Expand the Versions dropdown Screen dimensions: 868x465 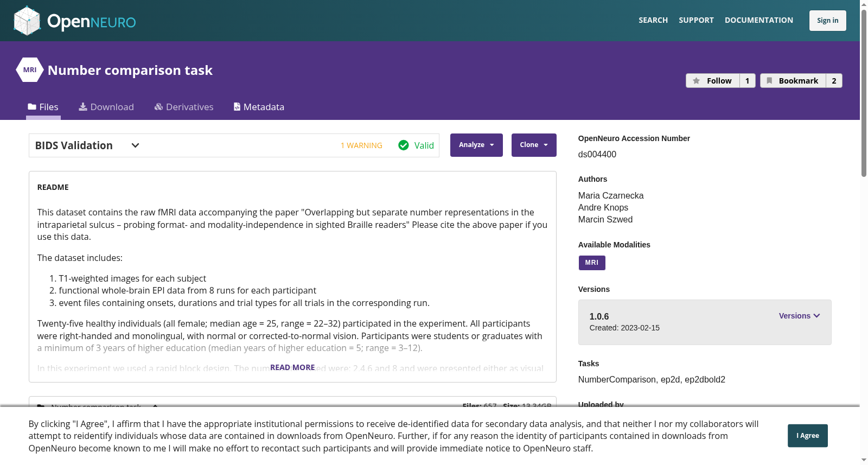(x=800, y=316)
